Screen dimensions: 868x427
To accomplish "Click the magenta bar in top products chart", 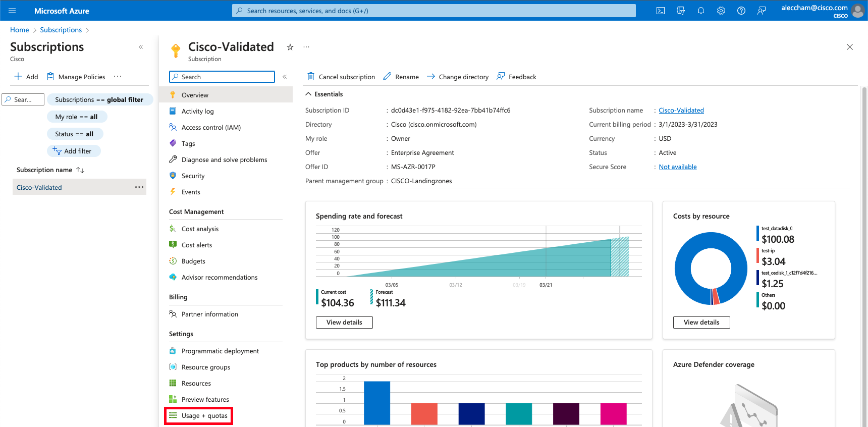I will pos(614,413).
